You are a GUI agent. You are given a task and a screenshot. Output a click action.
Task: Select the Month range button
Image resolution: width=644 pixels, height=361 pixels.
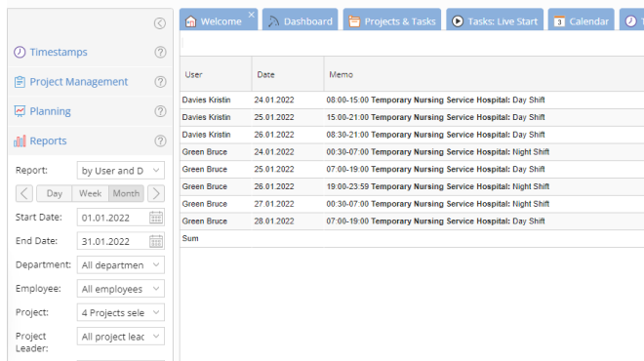tap(126, 193)
